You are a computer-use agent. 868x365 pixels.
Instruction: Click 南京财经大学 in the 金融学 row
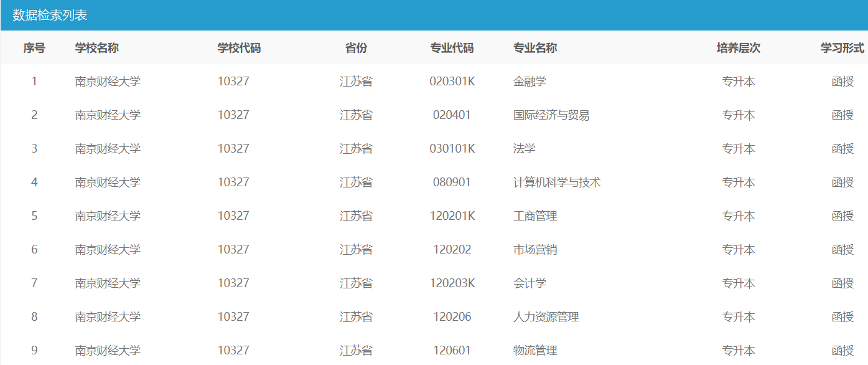click(x=108, y=82)
